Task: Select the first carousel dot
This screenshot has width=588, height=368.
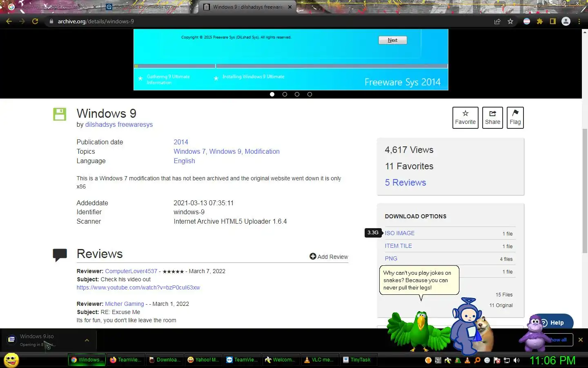Action: (272, 94)
